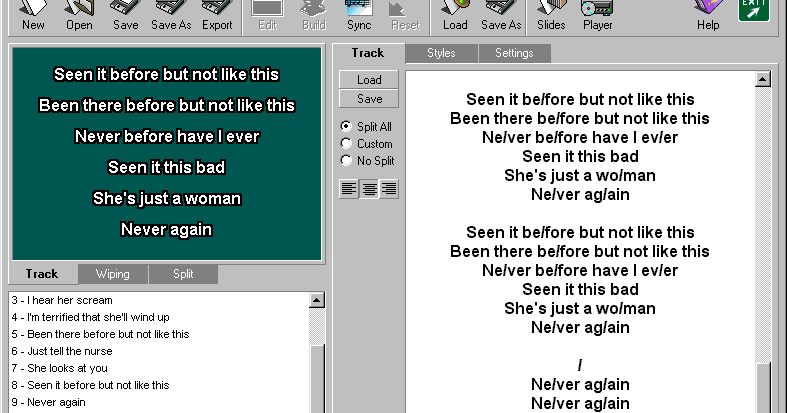Click 'Never again' in the green preview
The image size is (787, 413).
(x=166, y=230)
